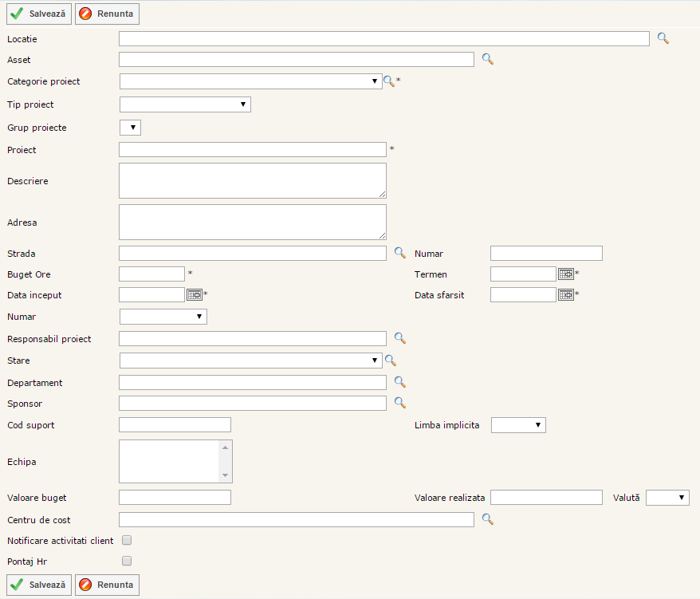Click the search icon next to Locatie

click(663, 38)
